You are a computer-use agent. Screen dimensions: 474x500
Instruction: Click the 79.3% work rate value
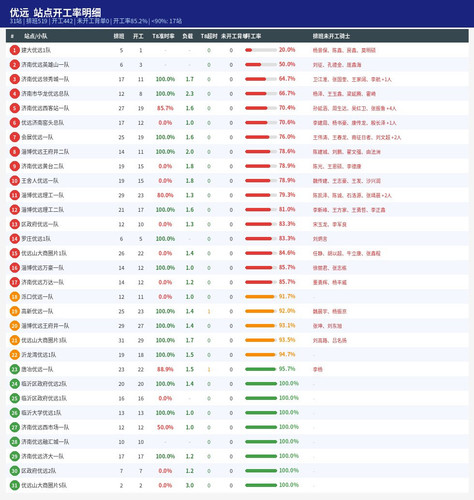click(287, 195)
